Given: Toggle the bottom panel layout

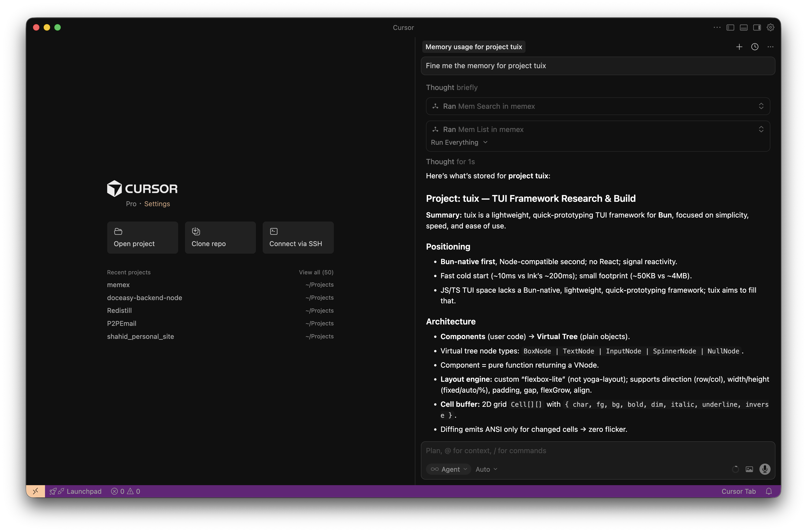Looking at the screenshot, I should pyautogui.click(x=743, y=28).
